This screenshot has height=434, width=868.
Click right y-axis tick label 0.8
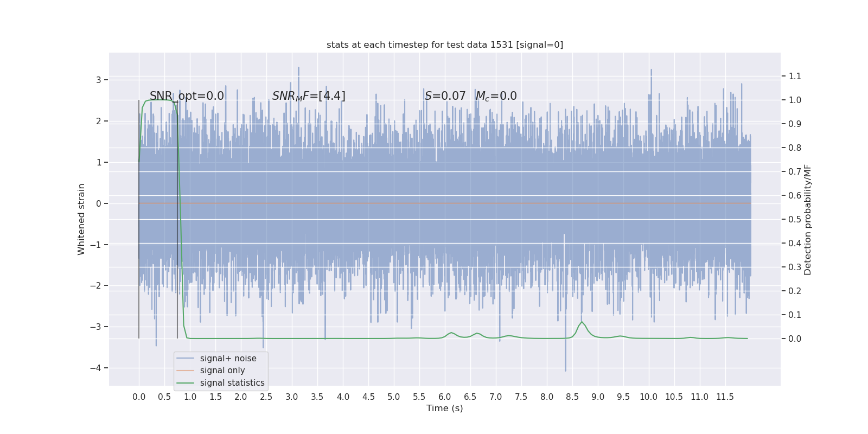coord(795,148)
